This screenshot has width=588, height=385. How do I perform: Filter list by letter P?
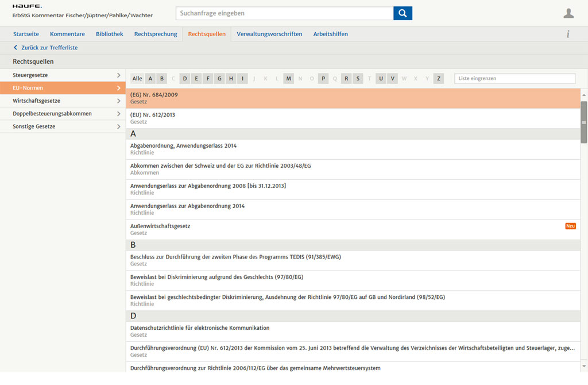[323, 78]
